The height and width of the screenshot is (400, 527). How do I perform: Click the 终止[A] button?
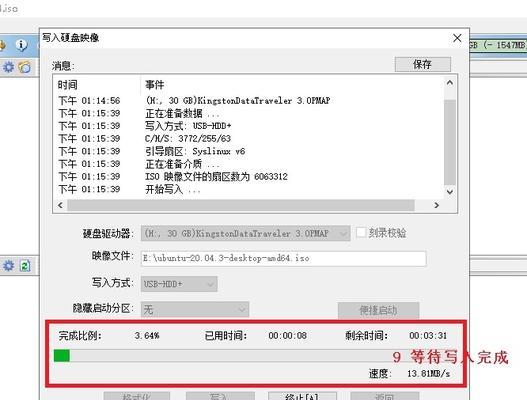tap(302, 397)
